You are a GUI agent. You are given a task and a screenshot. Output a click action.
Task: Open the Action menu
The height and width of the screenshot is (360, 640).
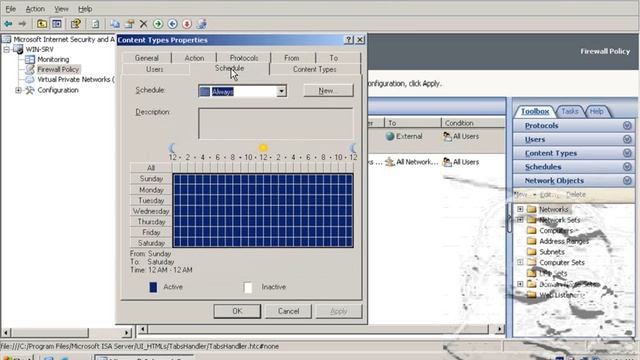point(35,9)
